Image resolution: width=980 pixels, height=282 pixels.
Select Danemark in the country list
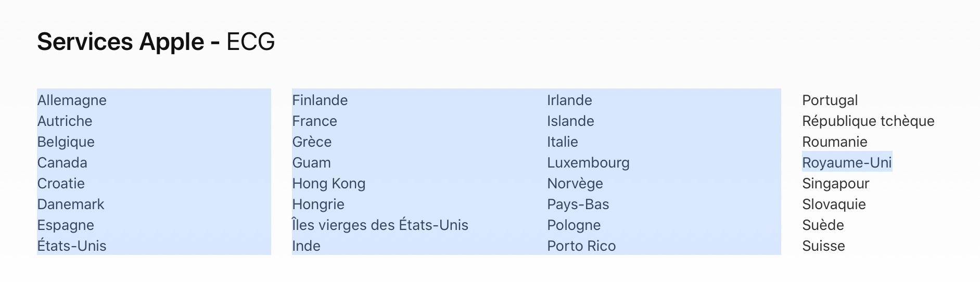(x=71, y=204)
